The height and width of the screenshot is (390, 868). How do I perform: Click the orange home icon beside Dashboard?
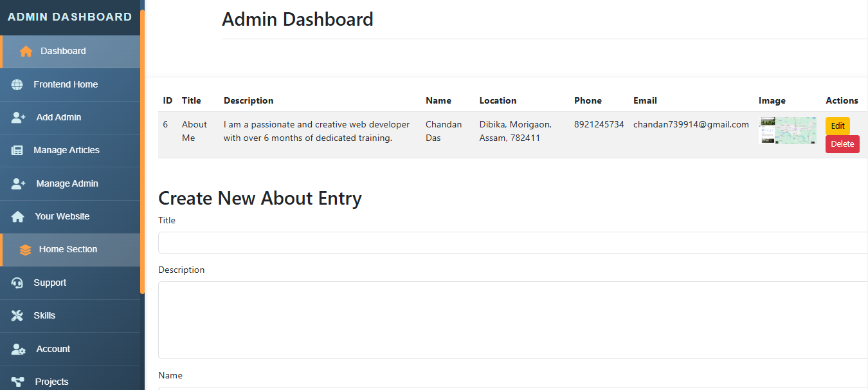[x=26, y=51]
